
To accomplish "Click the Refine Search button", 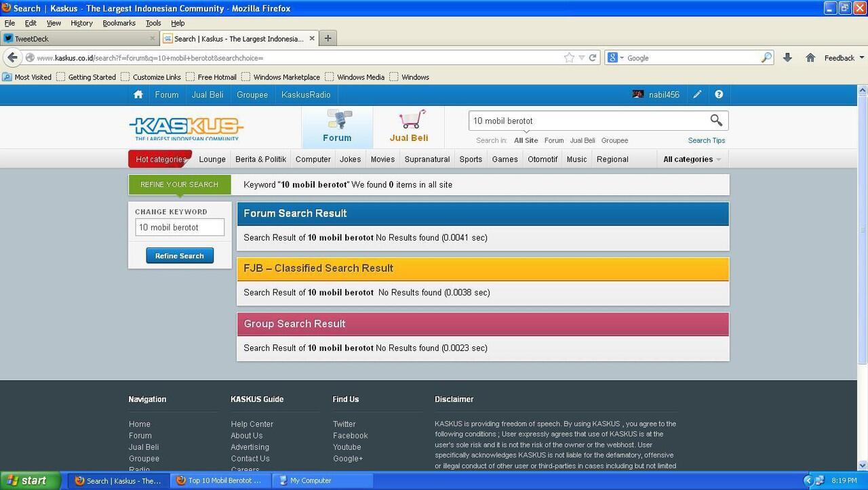I will pos(180,256).
